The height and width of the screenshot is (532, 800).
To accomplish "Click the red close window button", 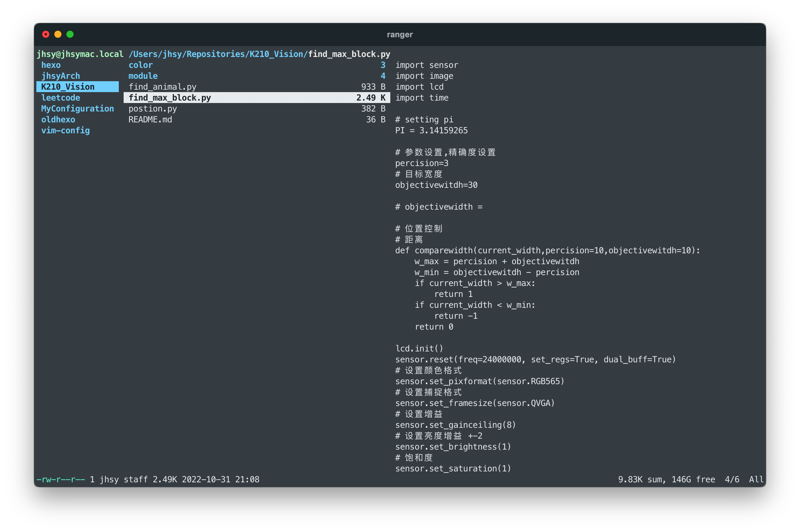I will 46,34.
